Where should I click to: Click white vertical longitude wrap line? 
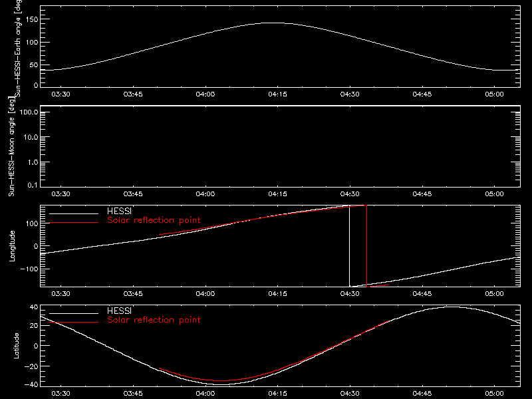pos(350,246)
